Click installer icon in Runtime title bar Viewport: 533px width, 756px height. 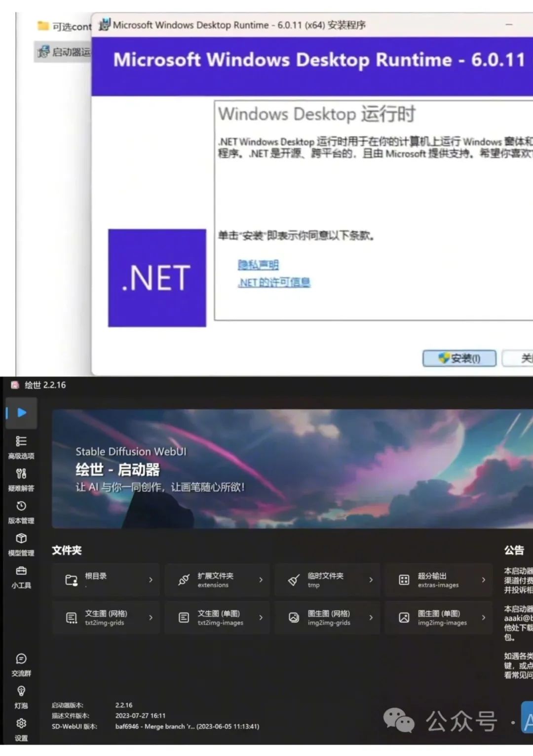[104, 25]
